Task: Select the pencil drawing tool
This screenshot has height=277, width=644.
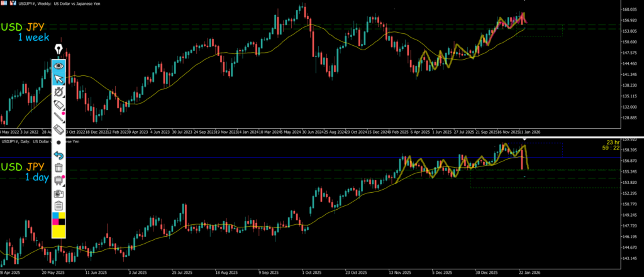Action: pyautogui.click(x=58, y=116)
